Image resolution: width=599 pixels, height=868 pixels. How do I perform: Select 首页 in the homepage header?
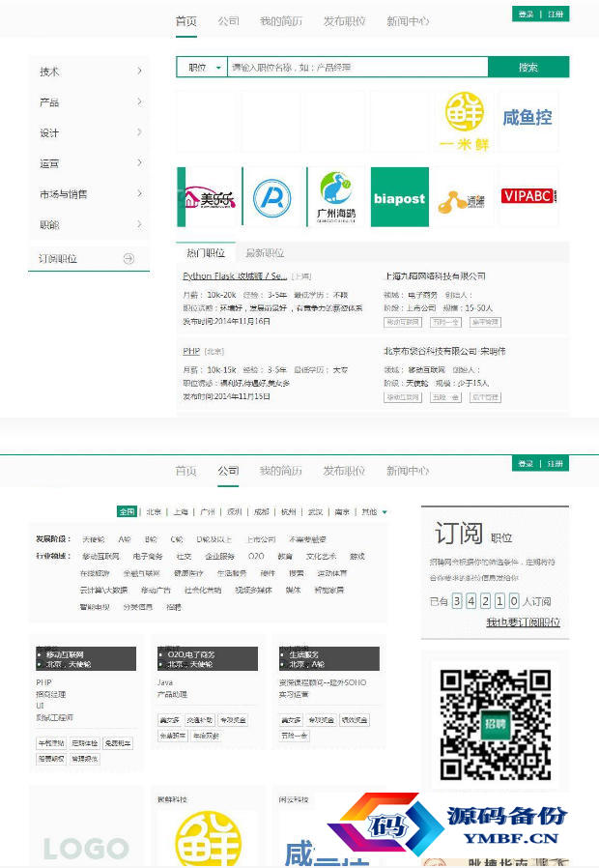[185, 21]
